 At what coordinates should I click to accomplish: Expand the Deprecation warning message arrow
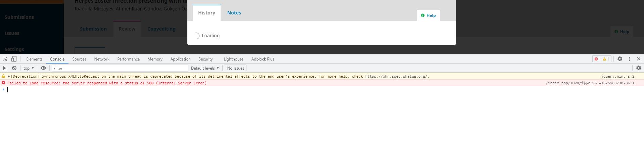point(9,76)
